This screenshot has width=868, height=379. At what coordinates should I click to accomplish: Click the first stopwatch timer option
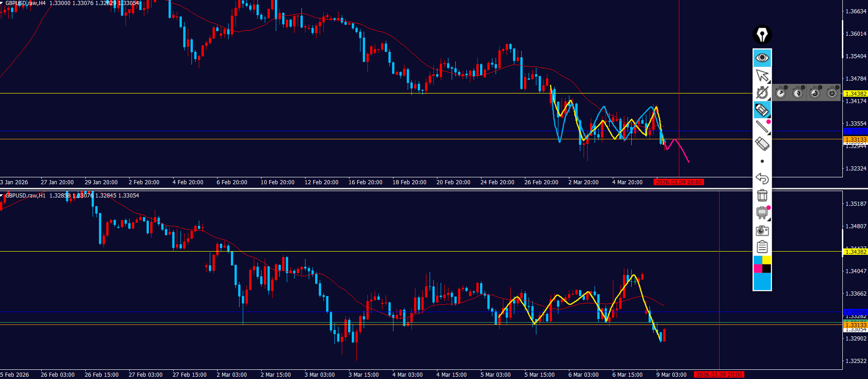tap(781, 93)
